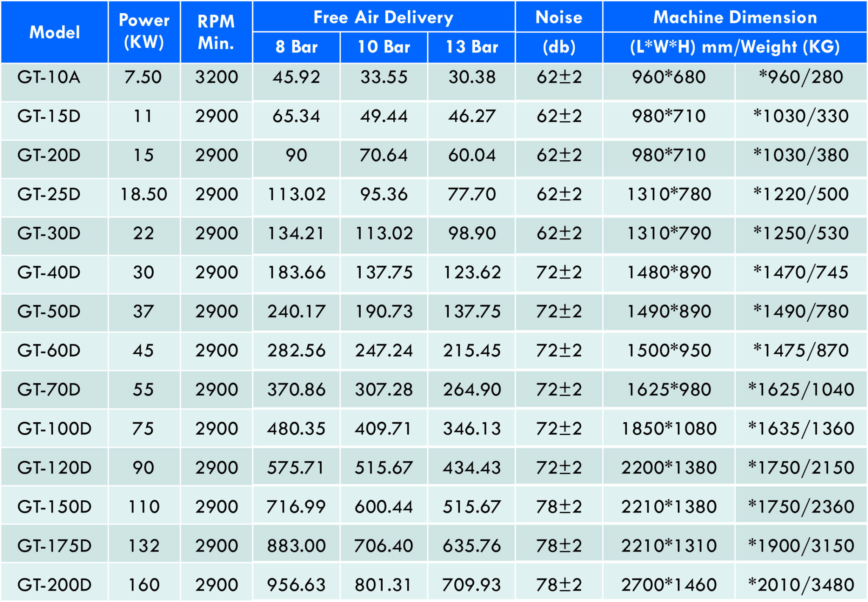The height and width of the screenshot is (602, 868).
Task: Click the Power (KW) header cell
Action: [x=144, y=31]
